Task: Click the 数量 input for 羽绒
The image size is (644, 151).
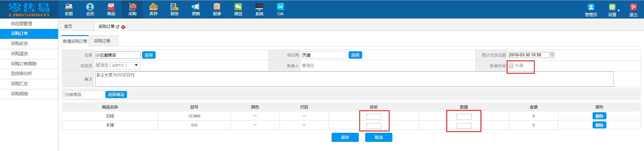Action: (464, 117)
